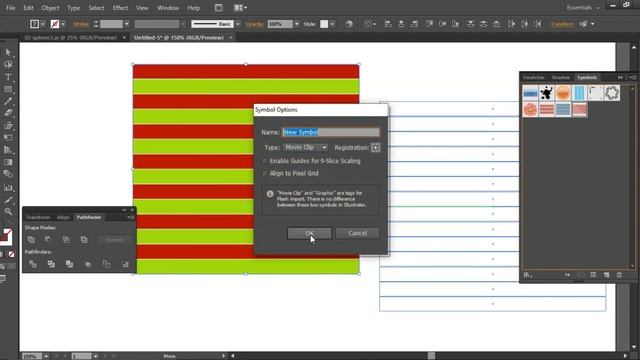Open the graphic Style dropdown arrow

click(x=332, y=24)
